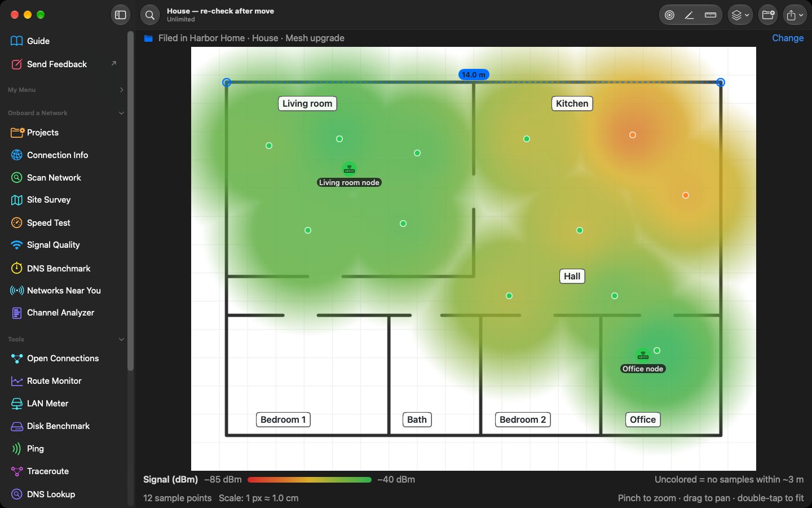Screen dimensions: 812x508
Task: Click the Bath room label
Action: click(x=417, y=419)
